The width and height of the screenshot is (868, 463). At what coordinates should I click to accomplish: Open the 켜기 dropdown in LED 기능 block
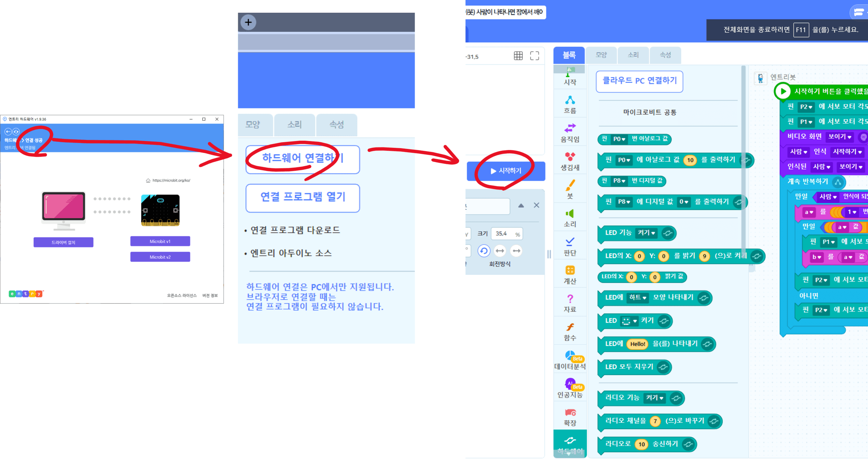click(646, 233)
